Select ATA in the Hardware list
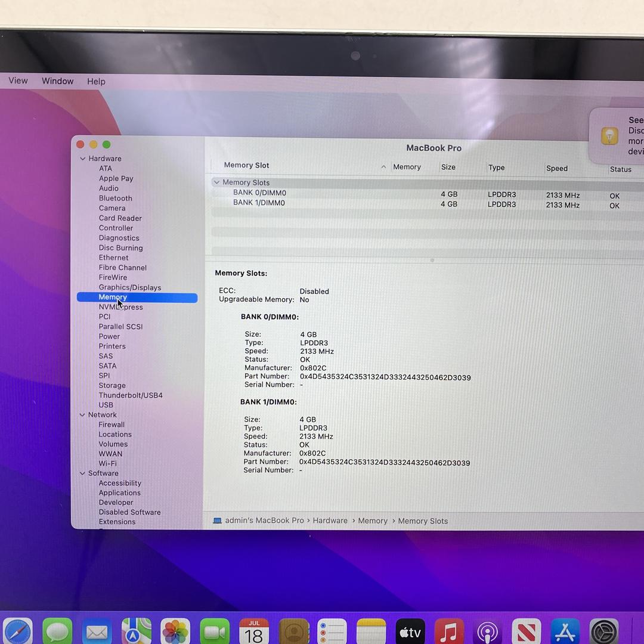This screenshot has height=644, width=644. pyautogui.click(x=105, y=168)
